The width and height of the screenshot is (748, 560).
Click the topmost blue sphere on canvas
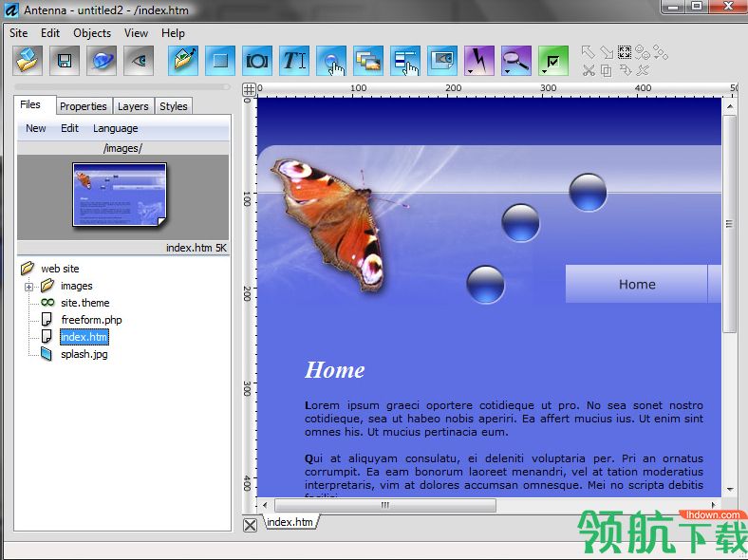pyautogui.click(x=588, y=193)
